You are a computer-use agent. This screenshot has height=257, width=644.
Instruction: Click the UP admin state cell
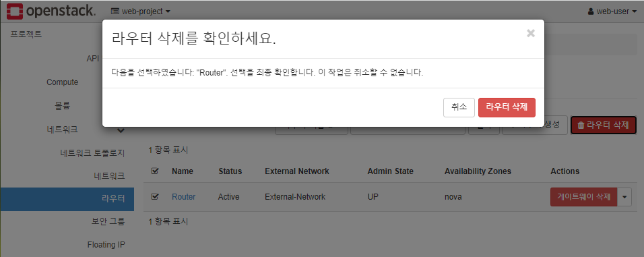(373, 197)
